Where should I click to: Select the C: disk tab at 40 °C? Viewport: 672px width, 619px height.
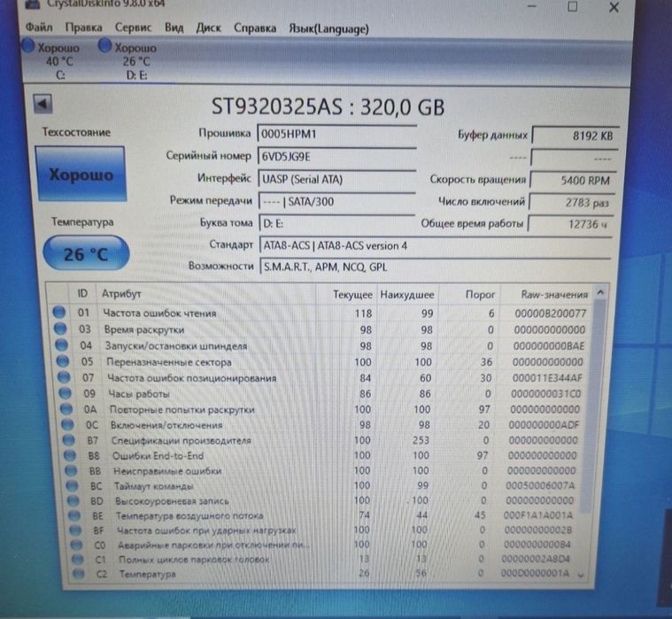coord(52,61)
